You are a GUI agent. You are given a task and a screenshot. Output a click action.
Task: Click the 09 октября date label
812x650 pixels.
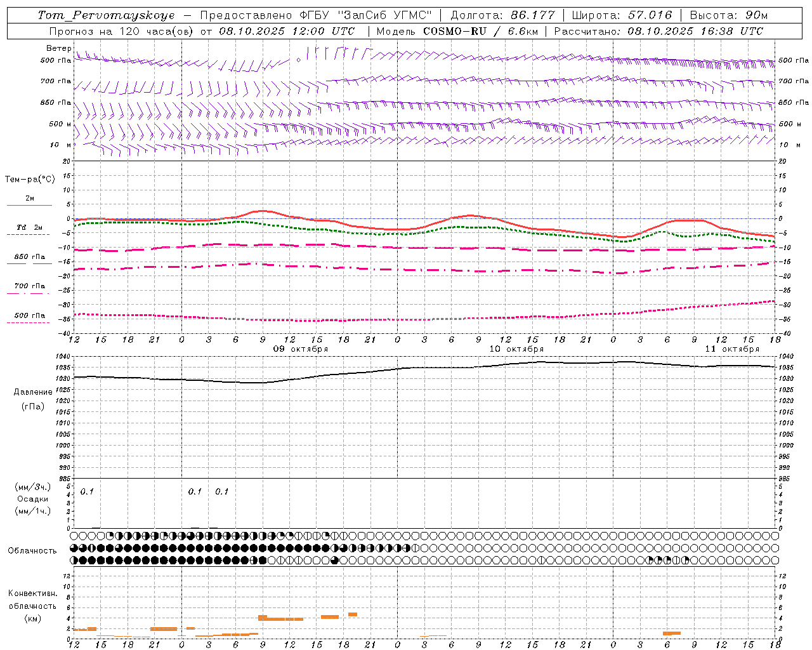point(300,349)
